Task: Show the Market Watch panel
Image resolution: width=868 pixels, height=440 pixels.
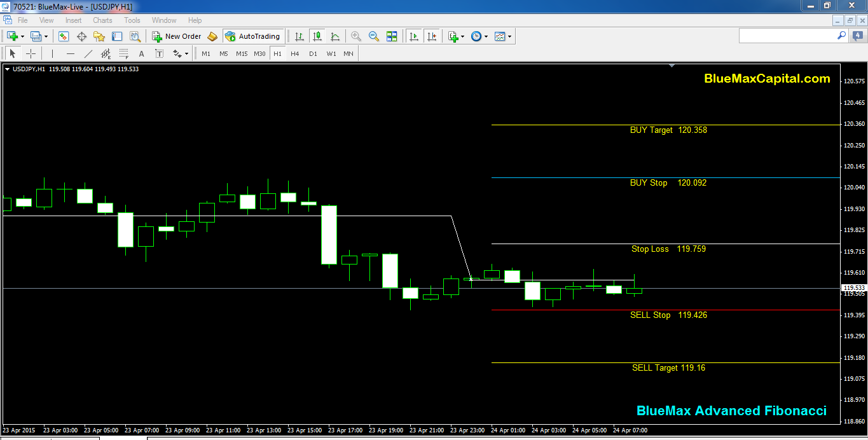Action: (x=64, y=36)
